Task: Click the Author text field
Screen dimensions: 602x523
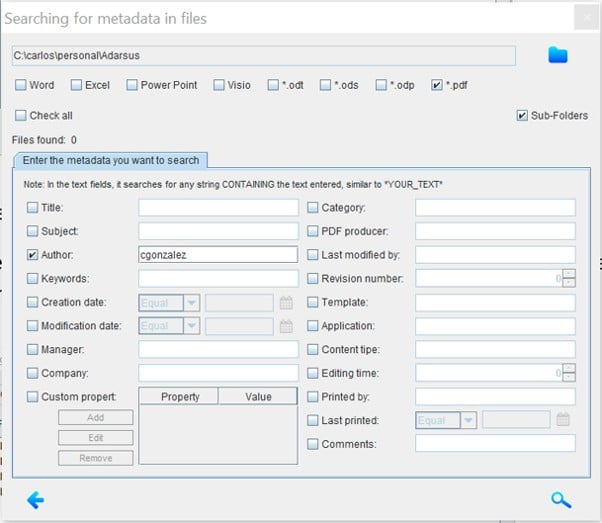Action: point(218,255)
